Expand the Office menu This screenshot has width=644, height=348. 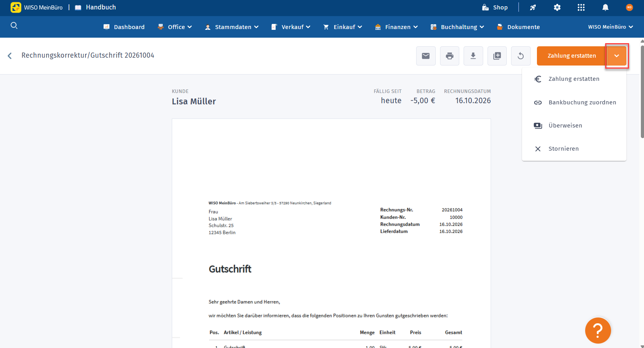[x=175, y=27]
